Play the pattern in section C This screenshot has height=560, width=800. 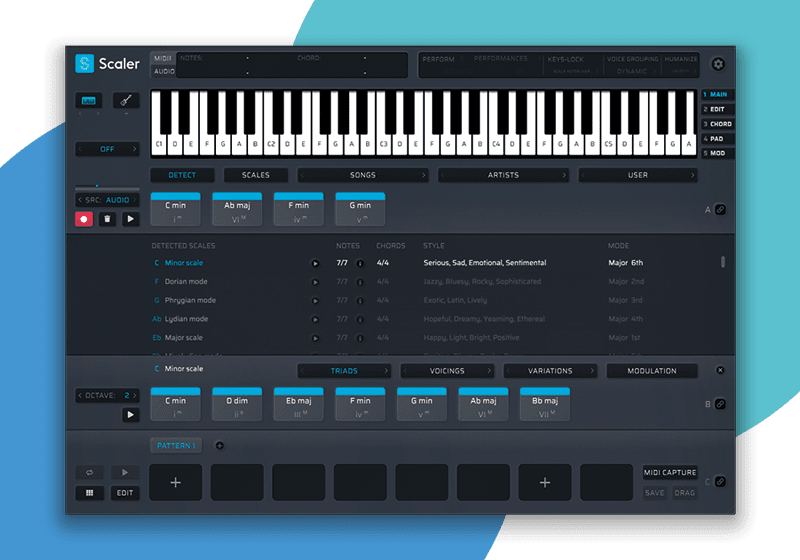coord(125,472)
